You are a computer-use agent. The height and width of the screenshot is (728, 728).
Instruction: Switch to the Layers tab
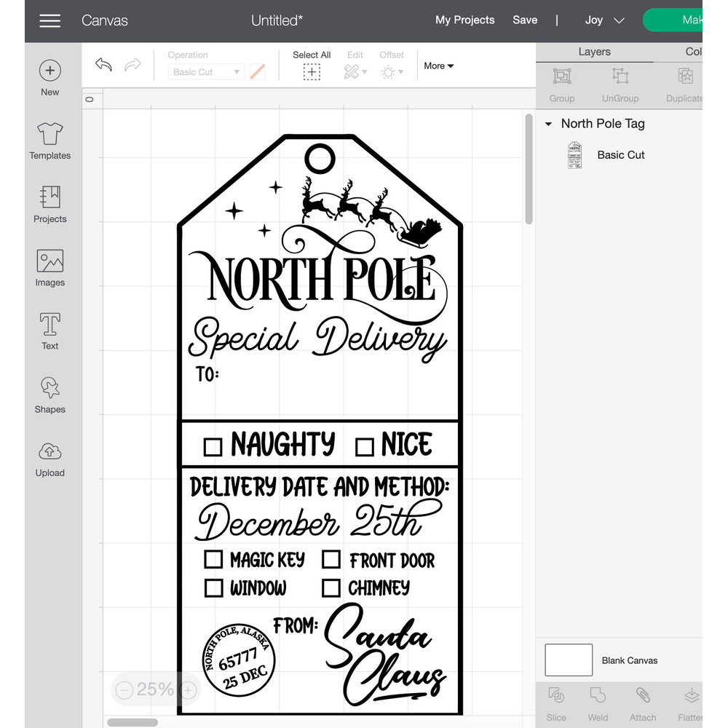coord(594,52)
